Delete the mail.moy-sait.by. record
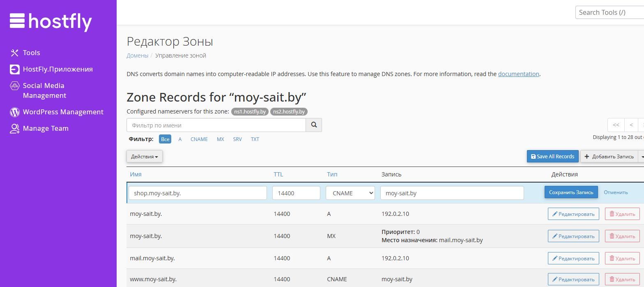The image size is (644, 287). pyautogui.click(x=622, y=258)
